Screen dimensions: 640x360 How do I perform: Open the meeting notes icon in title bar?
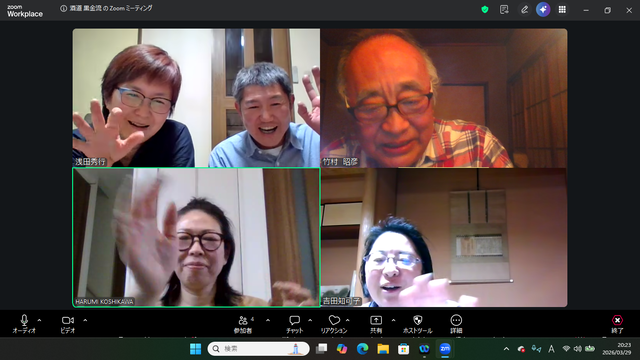pyautogui.click(x=504, y=9)
